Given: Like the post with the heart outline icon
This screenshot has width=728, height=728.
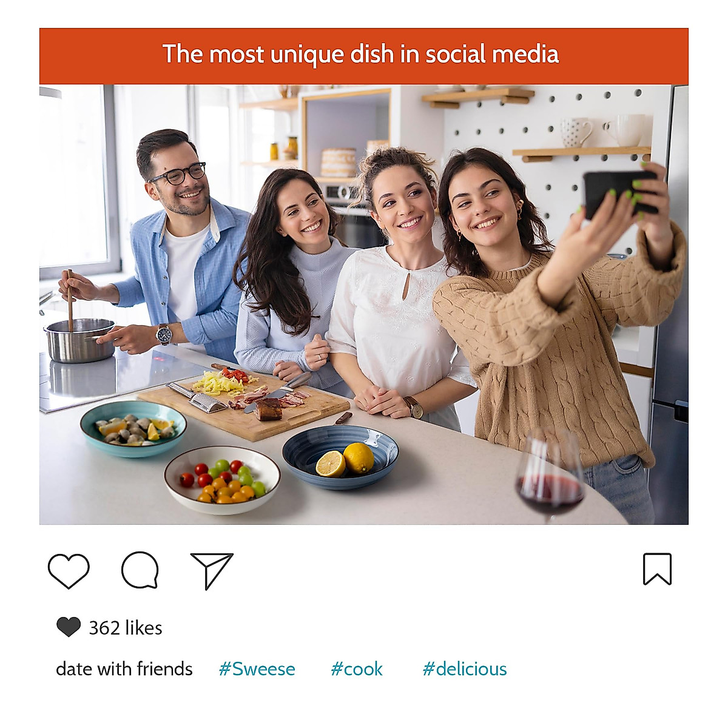Looking at the screenshot, I should (69, 570).
